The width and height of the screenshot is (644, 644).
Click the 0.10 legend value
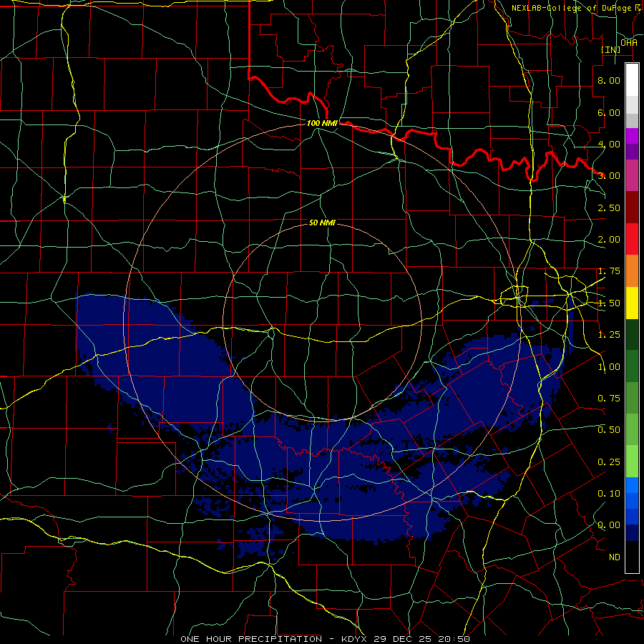pyautogui.click(x=609, y=494)
